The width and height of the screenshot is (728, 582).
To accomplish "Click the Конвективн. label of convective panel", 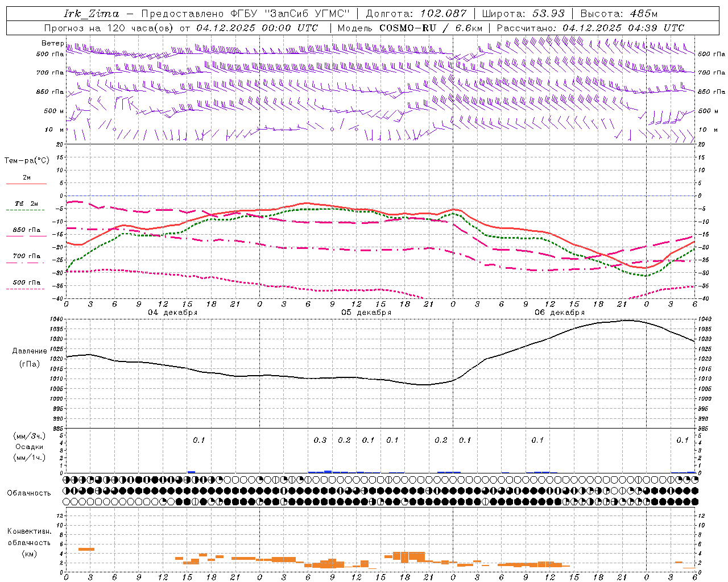I will coord(29,531).
